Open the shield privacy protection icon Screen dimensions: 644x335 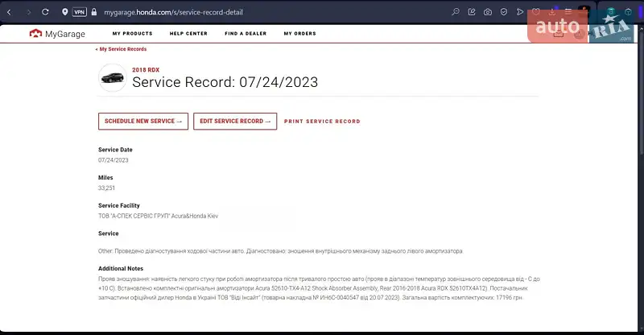click(504, 12)
